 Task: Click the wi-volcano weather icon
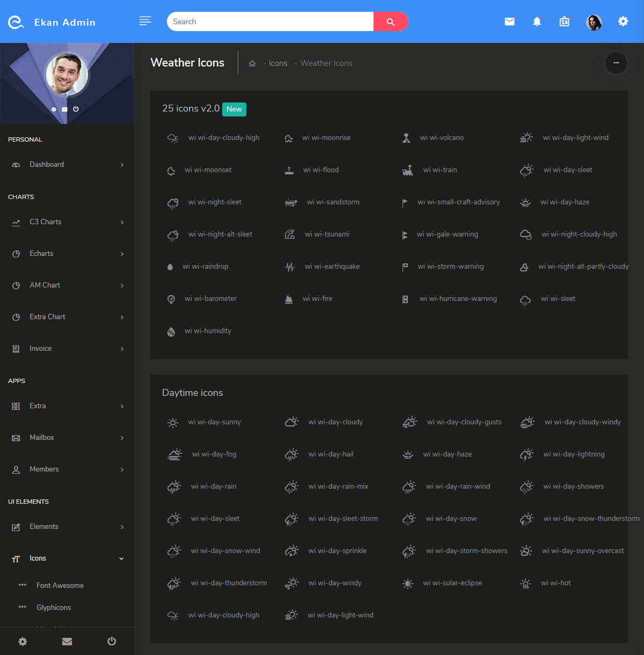point(406,138)
